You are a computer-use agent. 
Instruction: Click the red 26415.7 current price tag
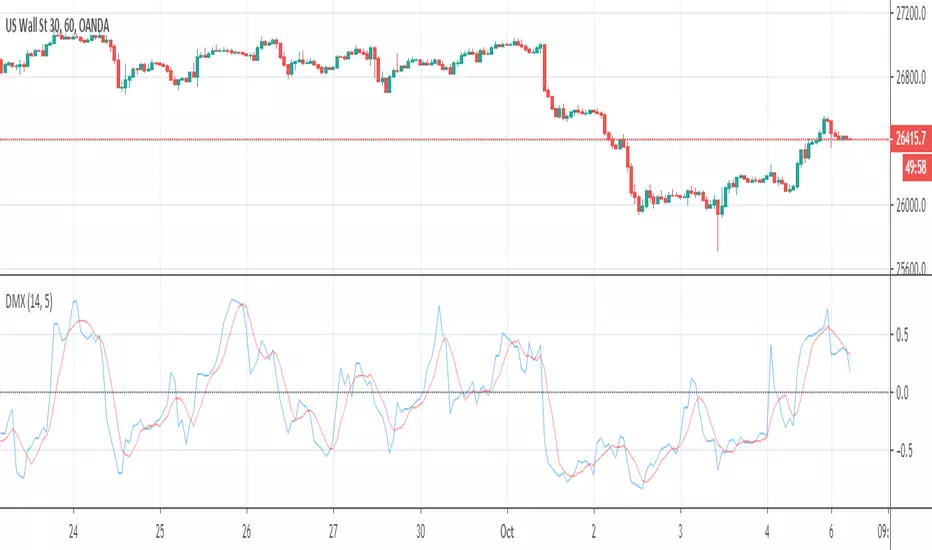[910, 140]
